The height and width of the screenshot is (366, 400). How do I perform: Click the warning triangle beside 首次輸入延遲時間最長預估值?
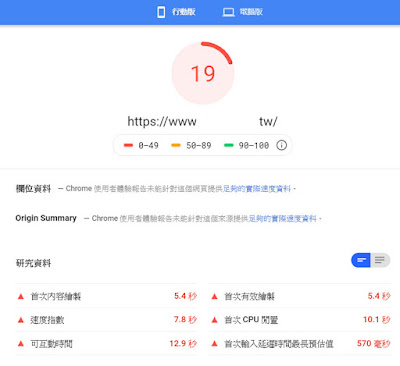pos(214,343)
